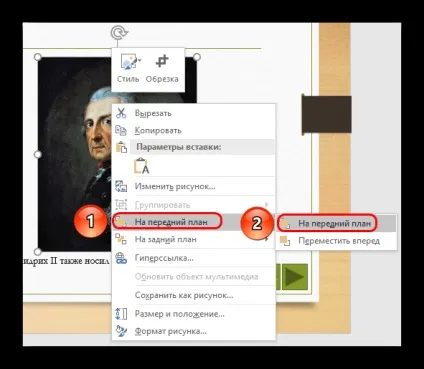Click the middle-left resize handle of picture

(38, 154)
